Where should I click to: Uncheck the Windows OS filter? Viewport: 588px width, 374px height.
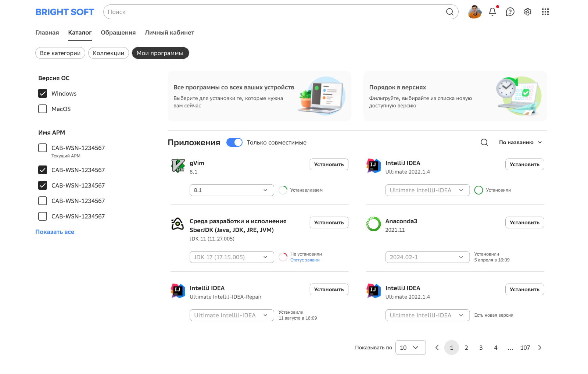click(x=42, y=93)
